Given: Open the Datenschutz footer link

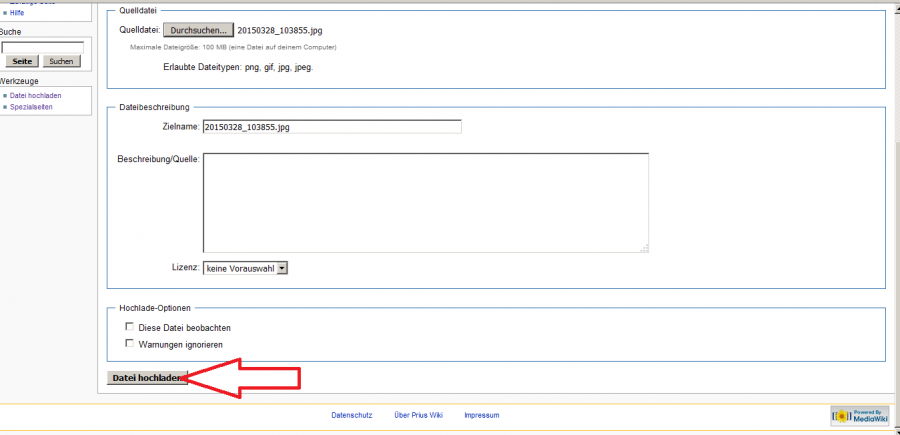Looking at the screenshot, I should (350, 415).
